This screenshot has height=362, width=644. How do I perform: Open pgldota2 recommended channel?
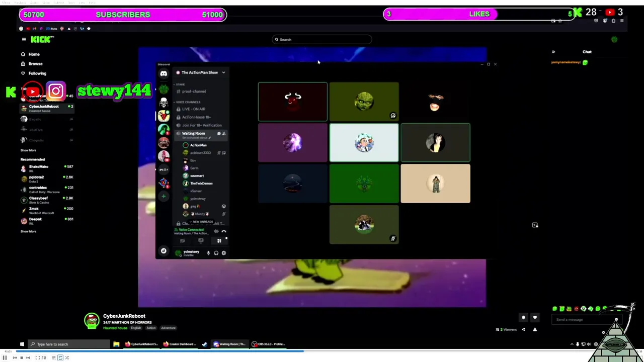click(x=47, y=179)
